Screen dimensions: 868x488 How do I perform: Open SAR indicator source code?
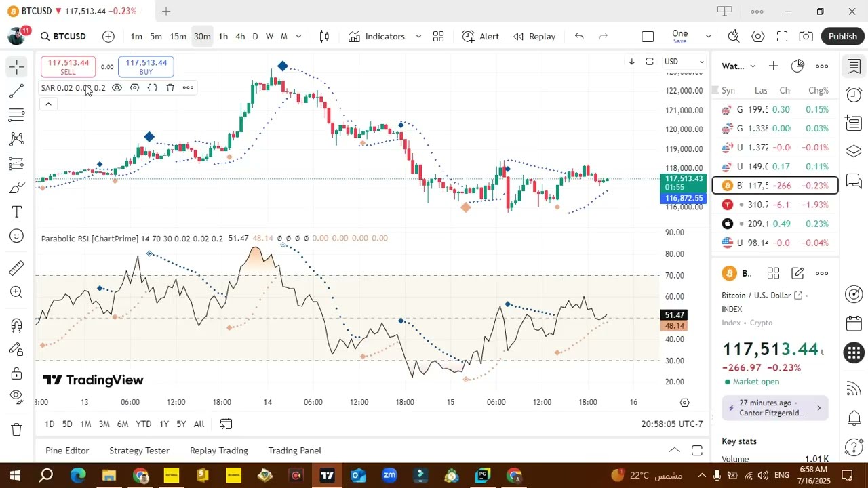pos(153,87)
